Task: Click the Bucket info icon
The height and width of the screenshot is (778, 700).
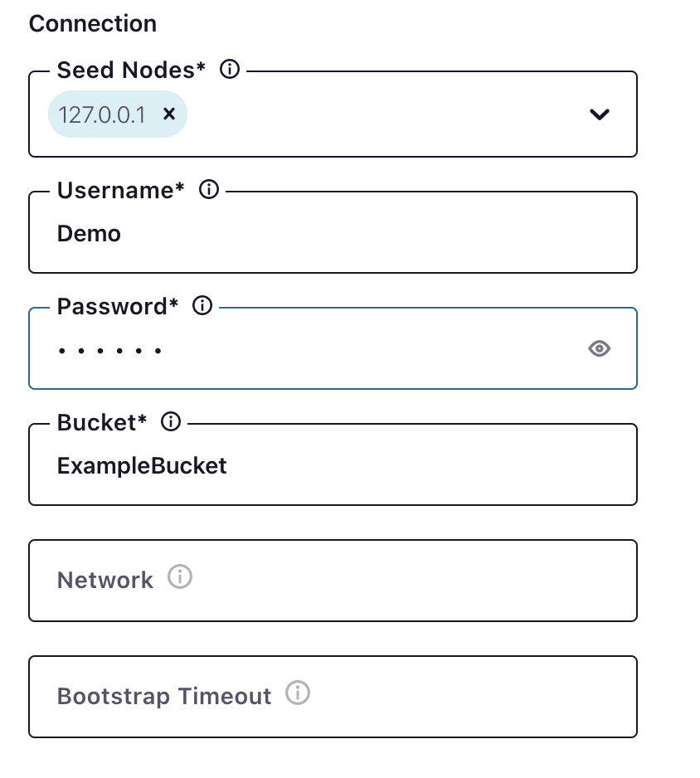Action: [x=170, y=422]
